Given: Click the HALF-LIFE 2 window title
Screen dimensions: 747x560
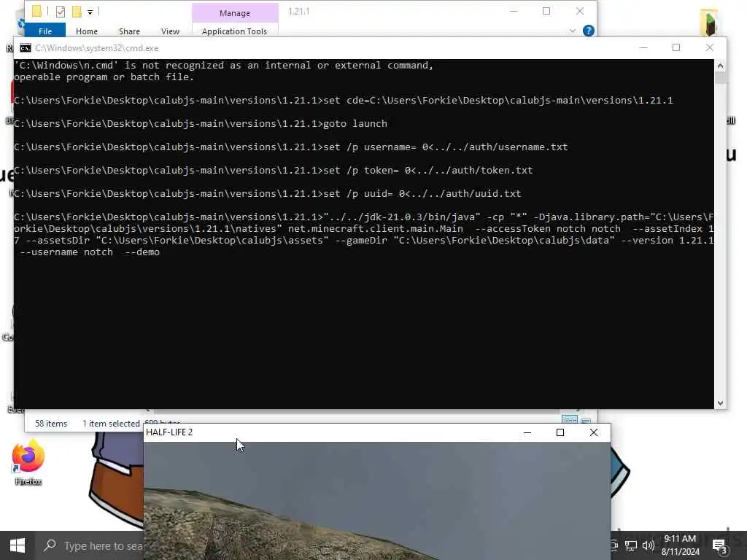Looking at the screenshot, I should [x=169, y=432].
